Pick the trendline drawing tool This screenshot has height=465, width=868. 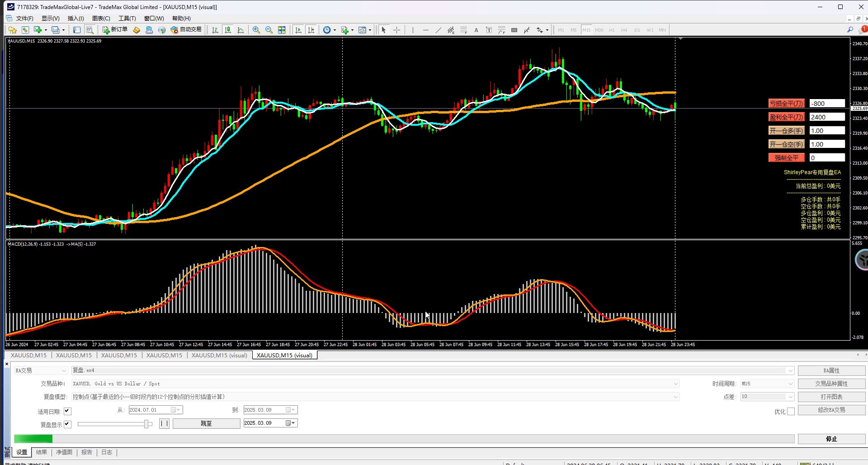coord(438,30)
